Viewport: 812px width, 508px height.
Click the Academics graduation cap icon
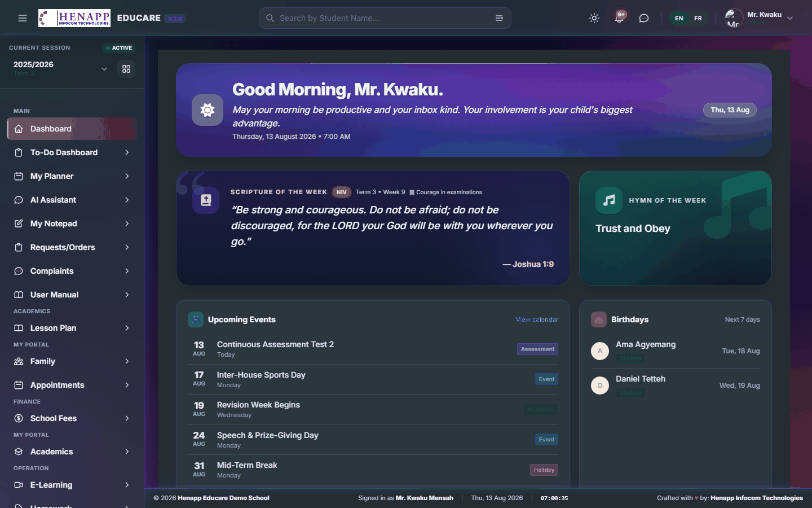click(x=19, y=452)
